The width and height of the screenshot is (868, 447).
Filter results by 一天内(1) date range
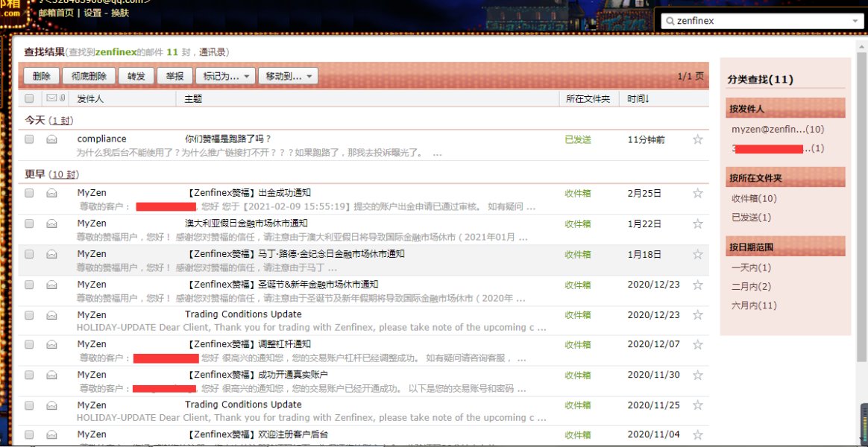(751, 267)
